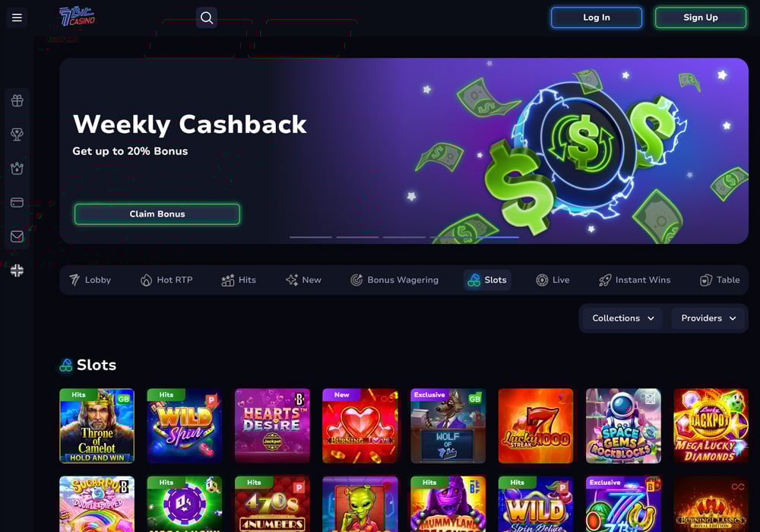Select the Live games tab

(x=552, y=280)
